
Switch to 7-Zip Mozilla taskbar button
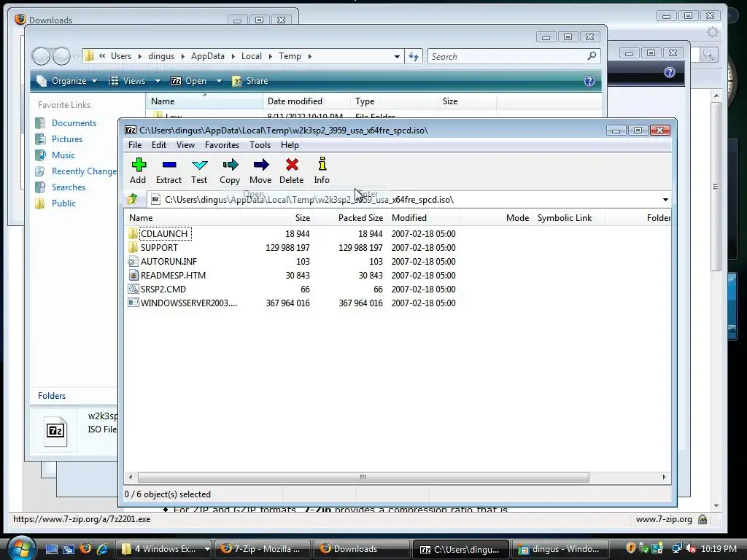pos(263,549)
